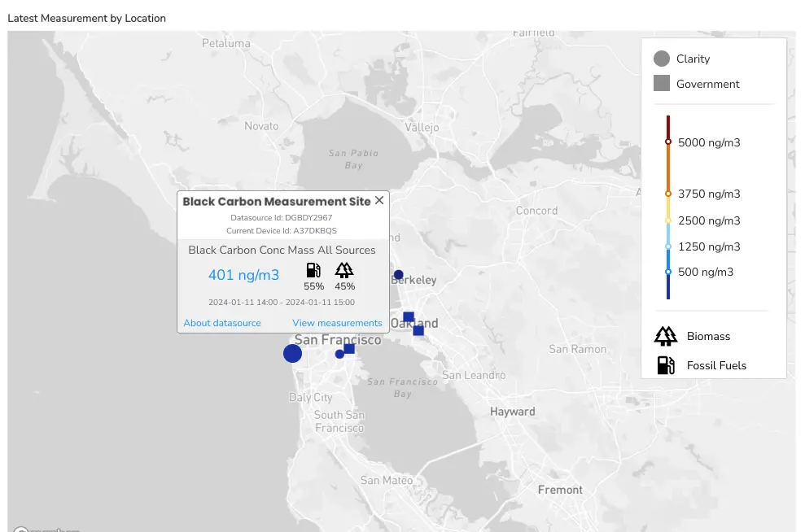Select the square marker under the San Francisco label
The image size is (805, 532).
(349, 349)
